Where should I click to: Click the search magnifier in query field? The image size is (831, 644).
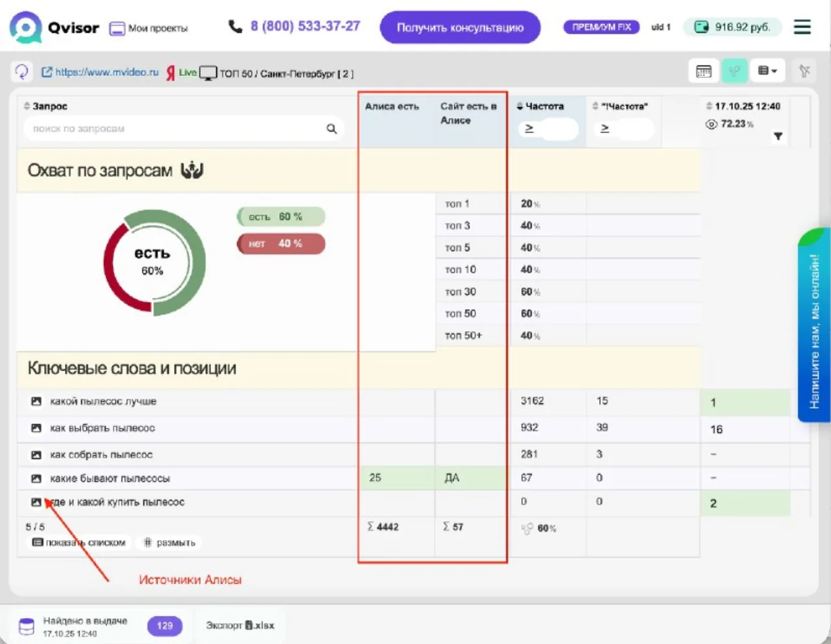pyautogui.click(x=332, y=129)
